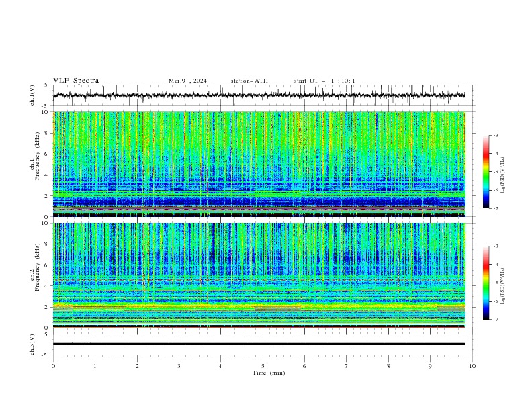Screen dimensions: 532x411
Task: Click the "9" tick on the time axis
Action: tap(430, 366)
